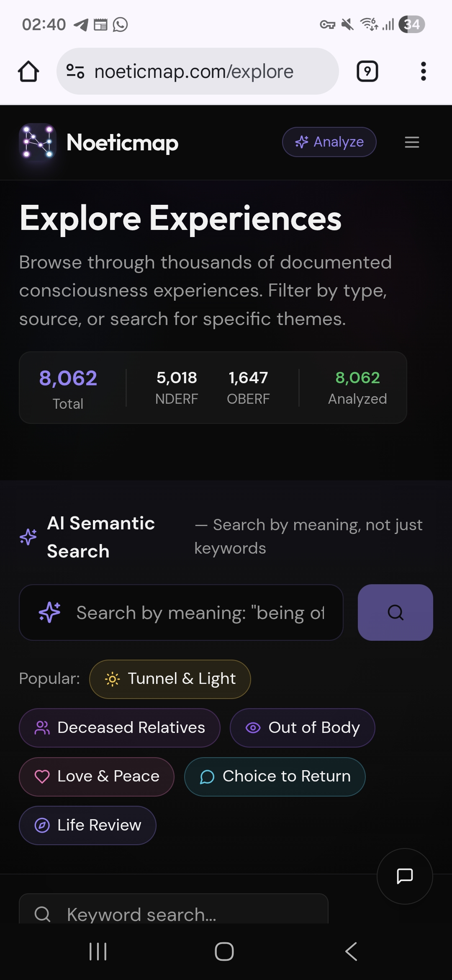Go to browser home page icon
This screenshot has height=980, width=452.
coord(28,71)
